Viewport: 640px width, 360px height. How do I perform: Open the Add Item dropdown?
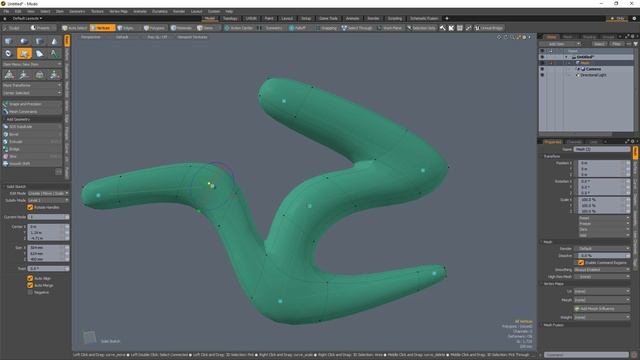pyautogui.click(x=560, y=44)
